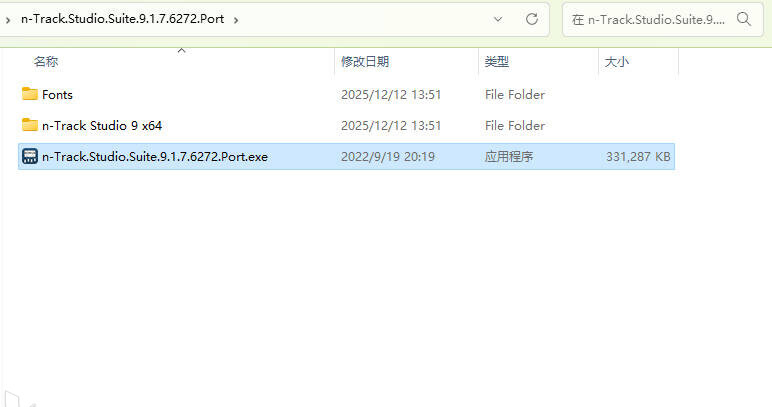Click the n-Track Studio 9 x64 folder icon
The image size is (772, 407).
30,125
